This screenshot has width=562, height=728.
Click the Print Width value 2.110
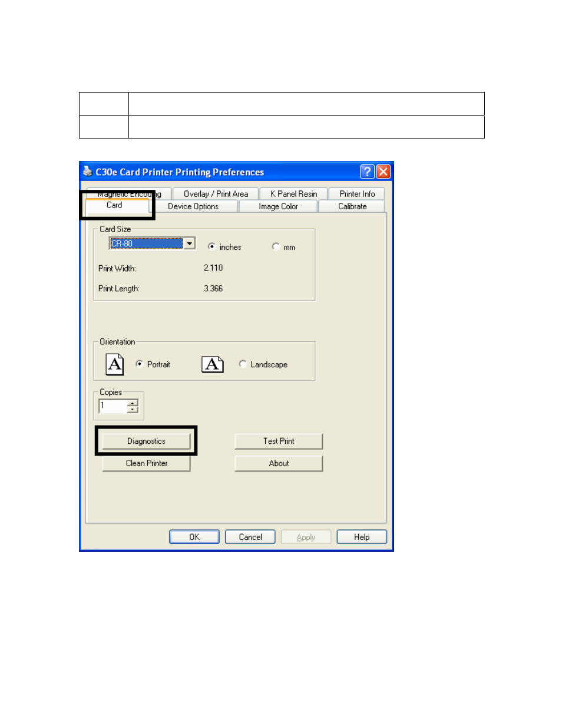point(213,268)
